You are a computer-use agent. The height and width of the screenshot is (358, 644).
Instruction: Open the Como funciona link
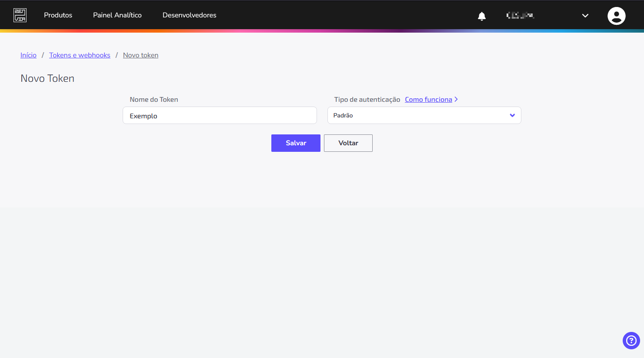[x=428, y=100]
